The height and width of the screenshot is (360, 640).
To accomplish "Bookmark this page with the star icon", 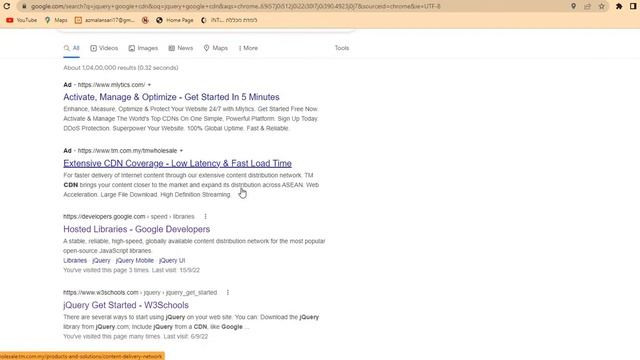I will 602,6.
